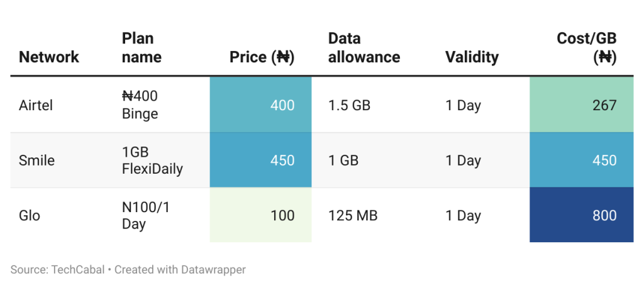The width and height of the screenshot is (644, 287).
Task: Sort by the Price (₦) column header
Action: [262, 57]
